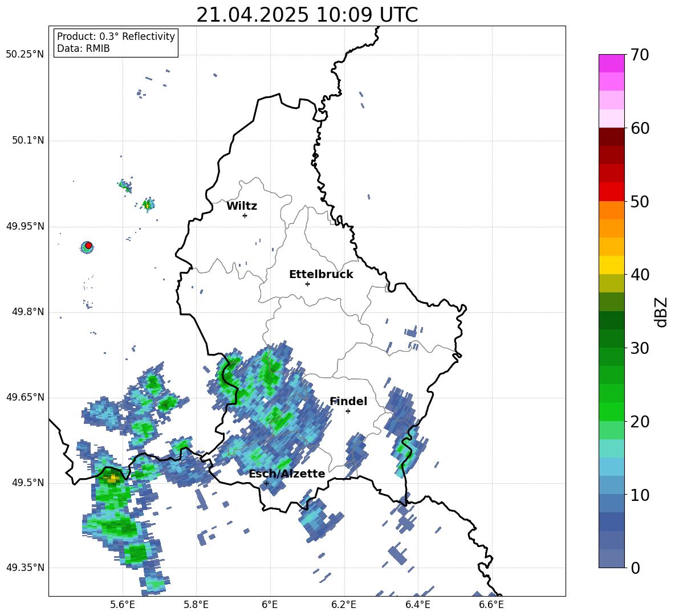Image resolution: width=675 pixels, height=616 pixels.
Task: Click the Wiltz cross marker
Action: (245, 215)
